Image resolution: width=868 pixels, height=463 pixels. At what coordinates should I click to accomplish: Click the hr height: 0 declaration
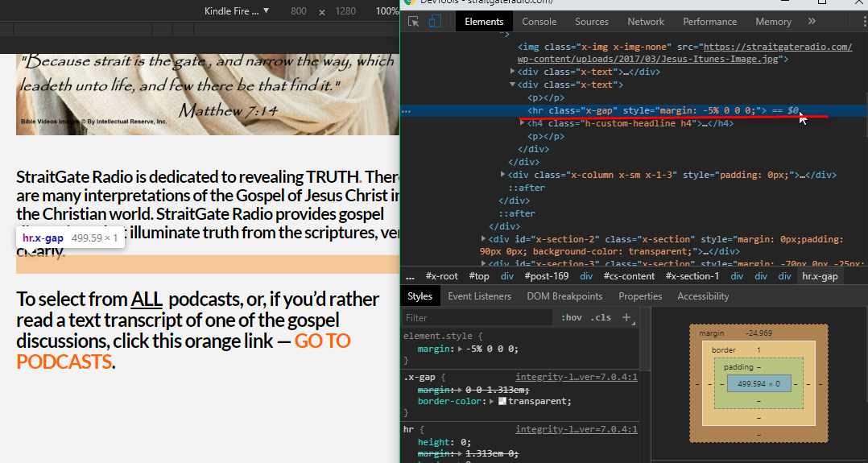(444, 442)
